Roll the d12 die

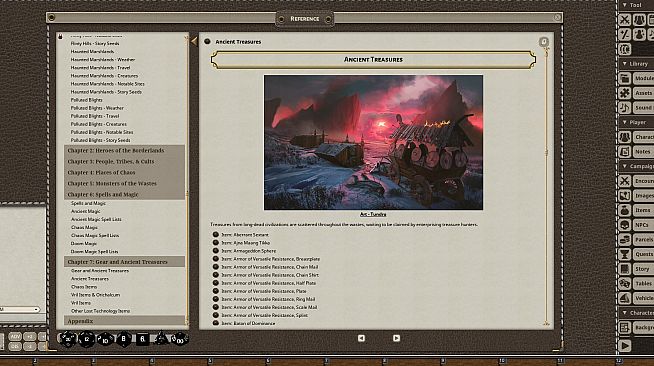[87, 339]
